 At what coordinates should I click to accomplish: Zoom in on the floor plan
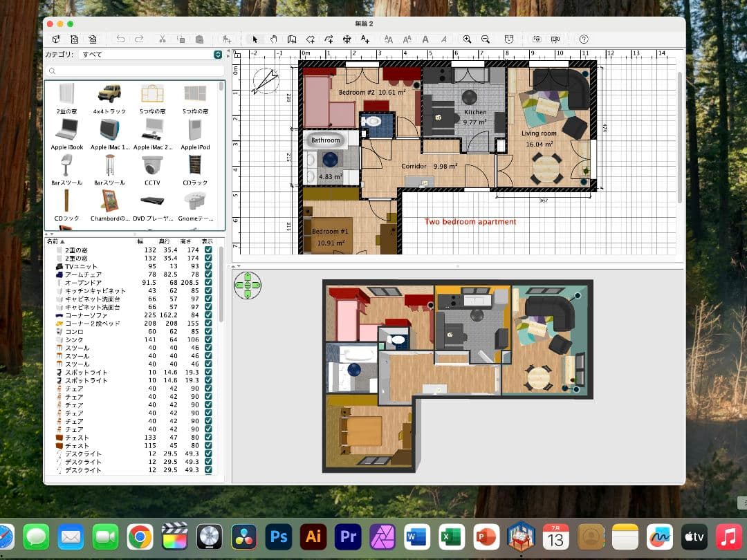point(468,39)
